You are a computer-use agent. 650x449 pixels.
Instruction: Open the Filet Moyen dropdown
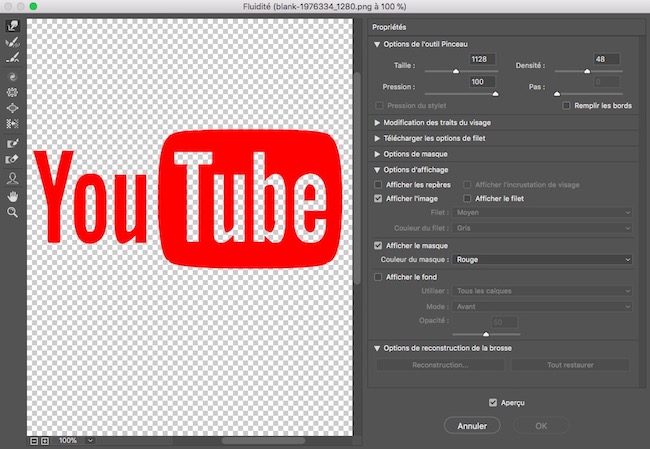click(x=542, y=212)
